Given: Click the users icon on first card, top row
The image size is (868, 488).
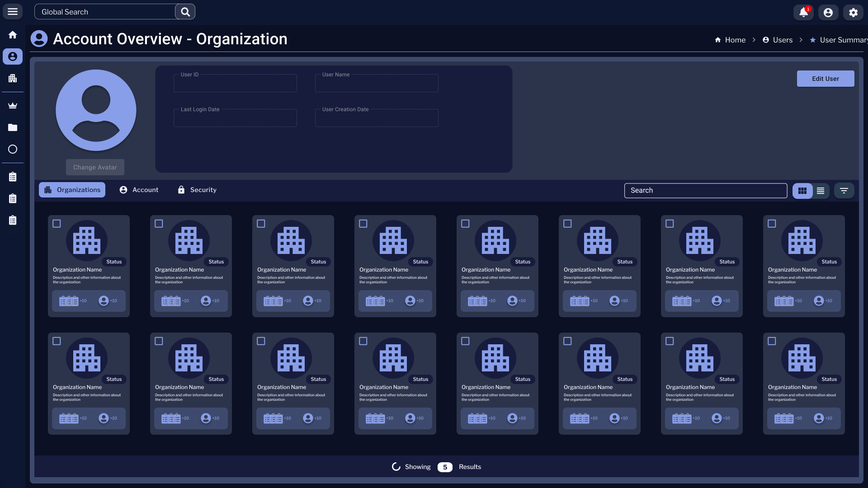Looking at the screenshot, I should pos(104,301).
